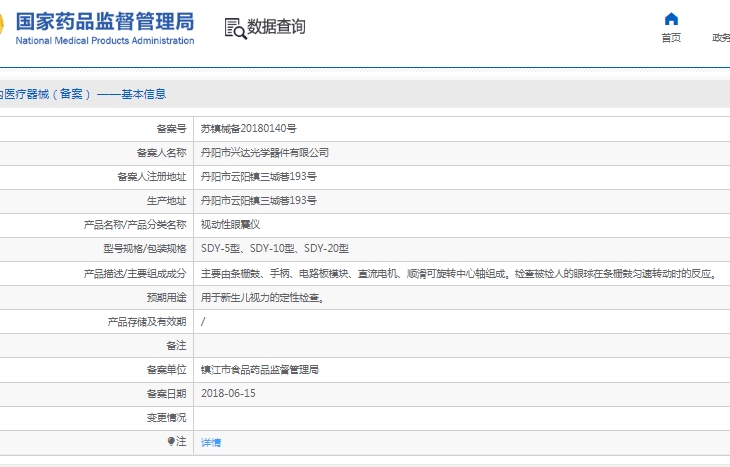This screenshot has width=730, height=467.
Task: Click the 首页 home icon
Action: tap(671, 19)
